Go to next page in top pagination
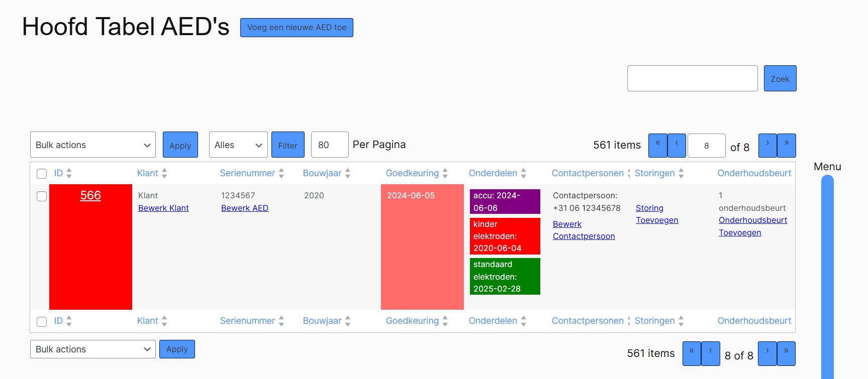Viewport: 868px width, 379px height. point(767,146)
